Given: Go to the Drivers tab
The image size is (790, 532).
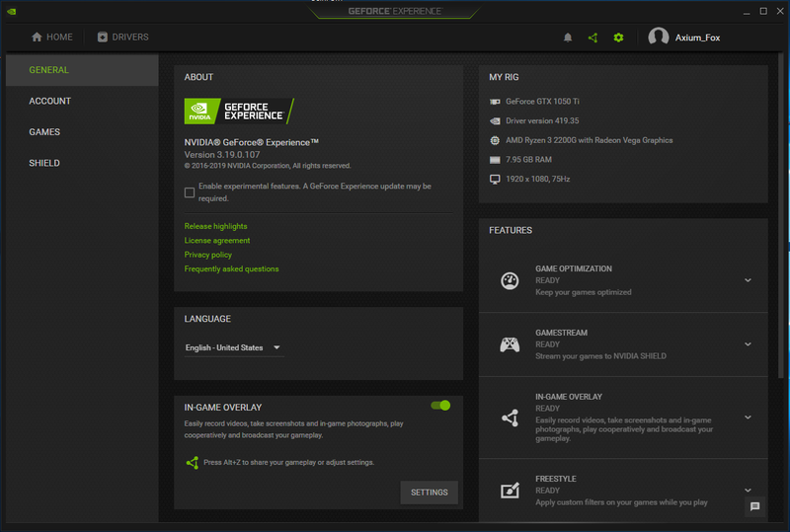Looking at the screenshot, I should point(122,38).
